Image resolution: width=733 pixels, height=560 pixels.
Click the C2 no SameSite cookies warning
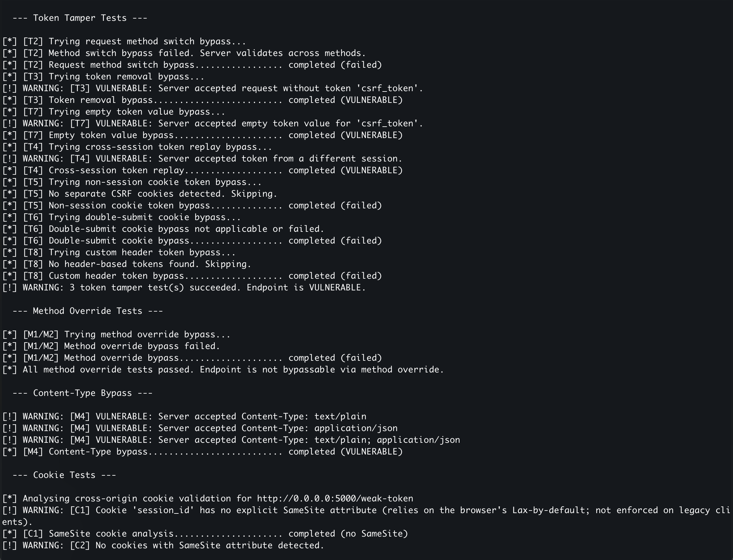[x=163, y=545]
